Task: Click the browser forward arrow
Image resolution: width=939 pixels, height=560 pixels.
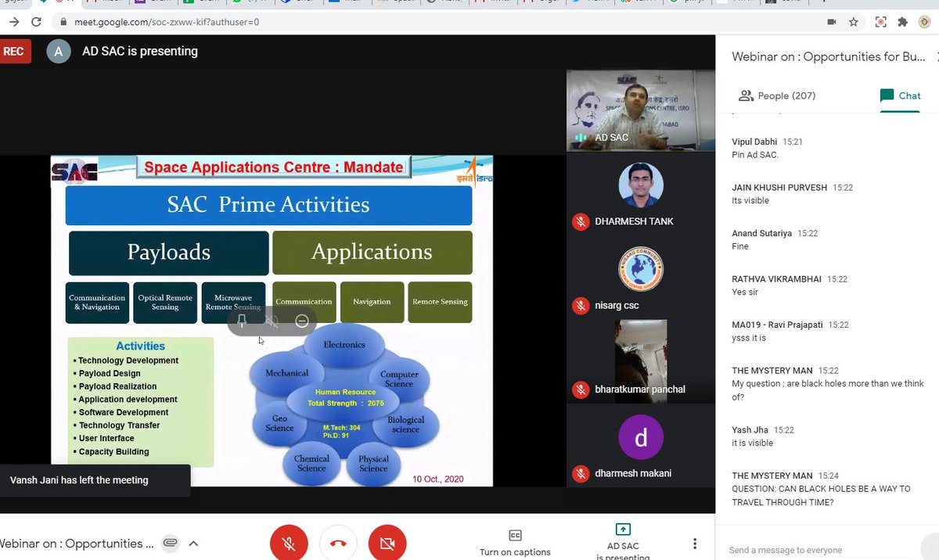Action: point(14,22)
